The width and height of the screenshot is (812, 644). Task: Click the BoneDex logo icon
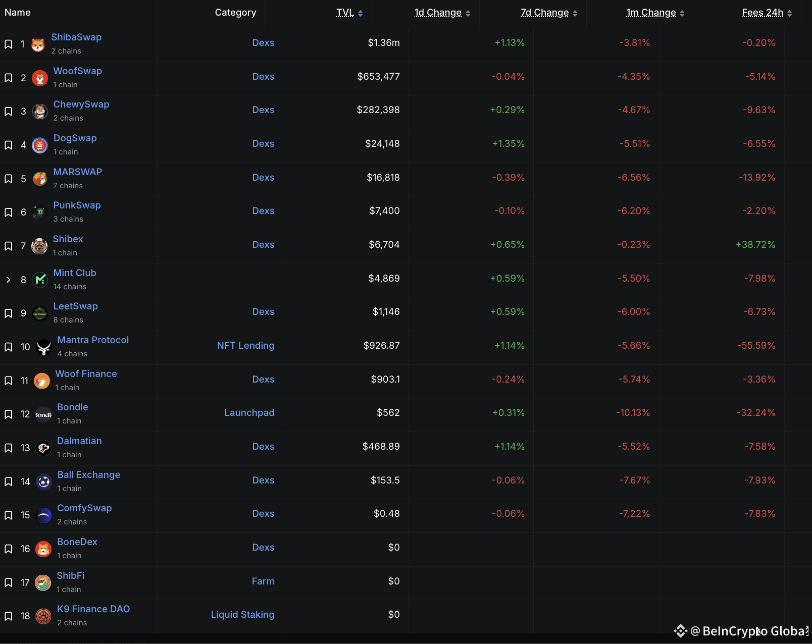tap(43, 549)
